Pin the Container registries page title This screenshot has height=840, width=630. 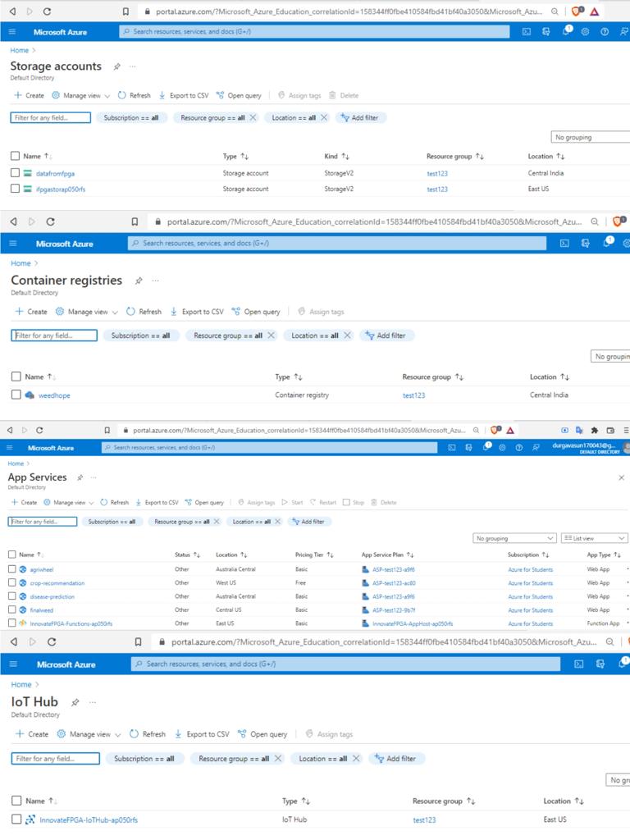coord(139,281)
